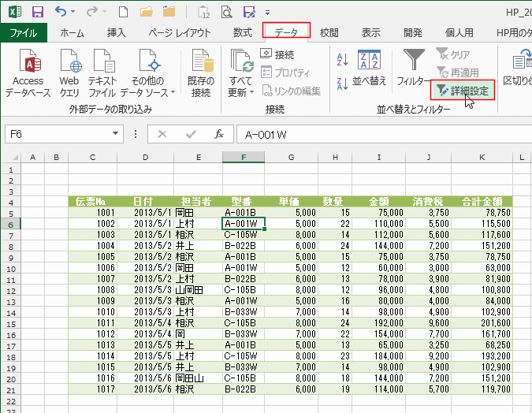Click the insert function fx icon
The image size is (532, 413).
(x=218, y=134)
